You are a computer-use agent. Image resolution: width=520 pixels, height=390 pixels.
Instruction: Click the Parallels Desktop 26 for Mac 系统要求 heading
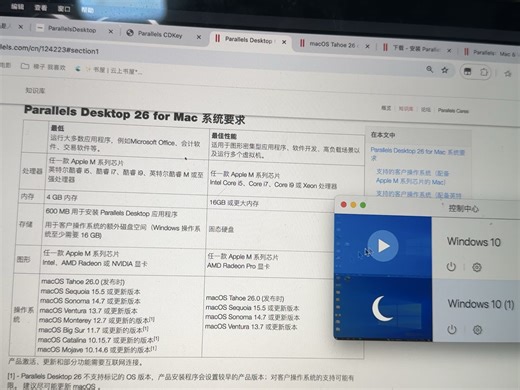coord(135,114)
